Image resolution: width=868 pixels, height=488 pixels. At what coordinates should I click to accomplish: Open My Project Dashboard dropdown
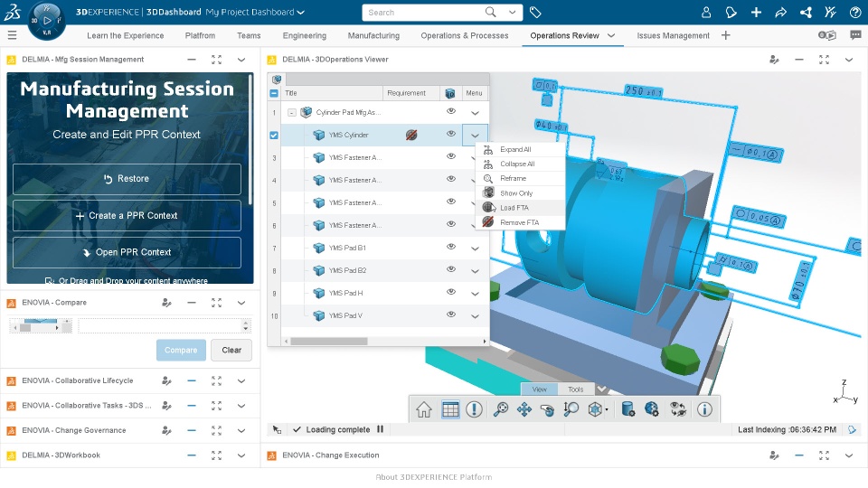coord(300,12)
